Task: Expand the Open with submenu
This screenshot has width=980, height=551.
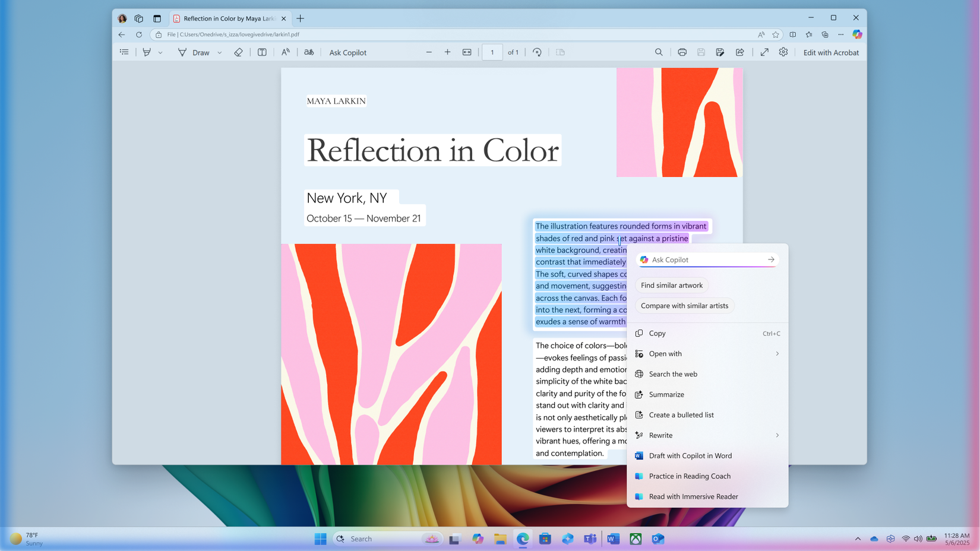Action: click(x=707, y=354)
